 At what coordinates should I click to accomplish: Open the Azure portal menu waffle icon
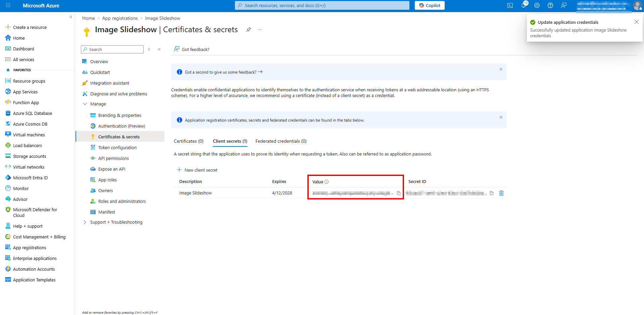pyautogui.click(x=8, y=5)
